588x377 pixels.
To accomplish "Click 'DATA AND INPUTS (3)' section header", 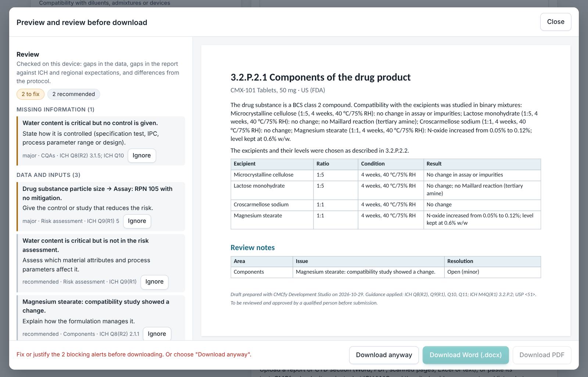I will click(x=49, y=175).
